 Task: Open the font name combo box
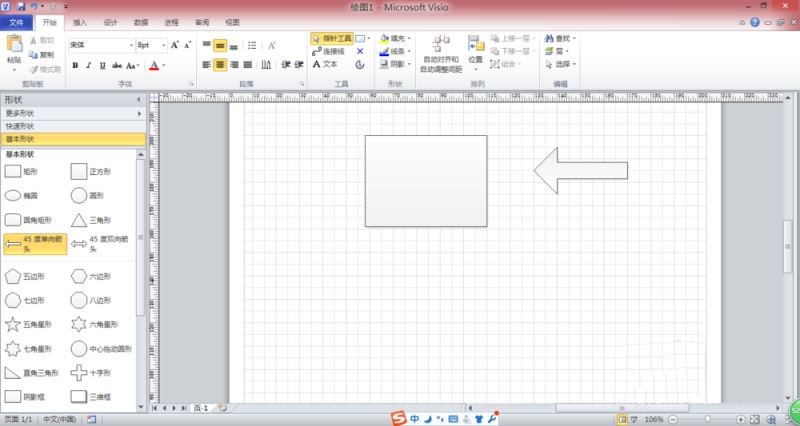click(102, 45)
